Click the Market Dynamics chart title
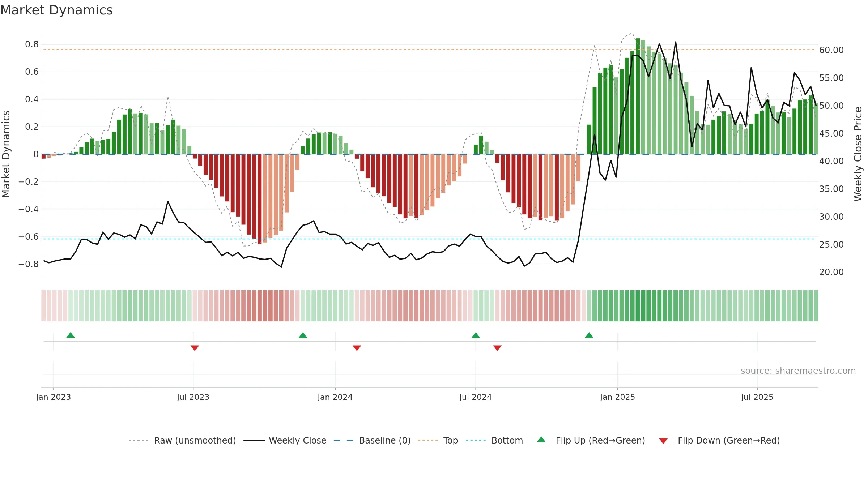868x488 pixels. click(57, 10)
